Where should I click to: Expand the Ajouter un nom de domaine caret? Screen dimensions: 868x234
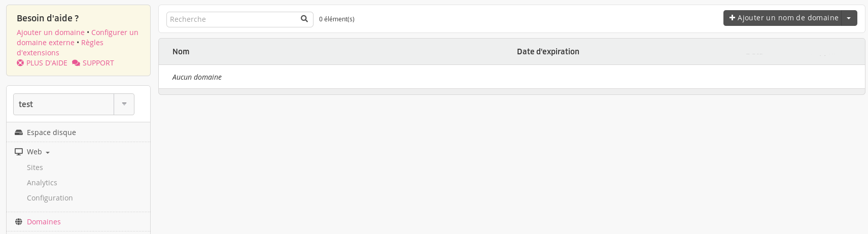pos(849,18)
